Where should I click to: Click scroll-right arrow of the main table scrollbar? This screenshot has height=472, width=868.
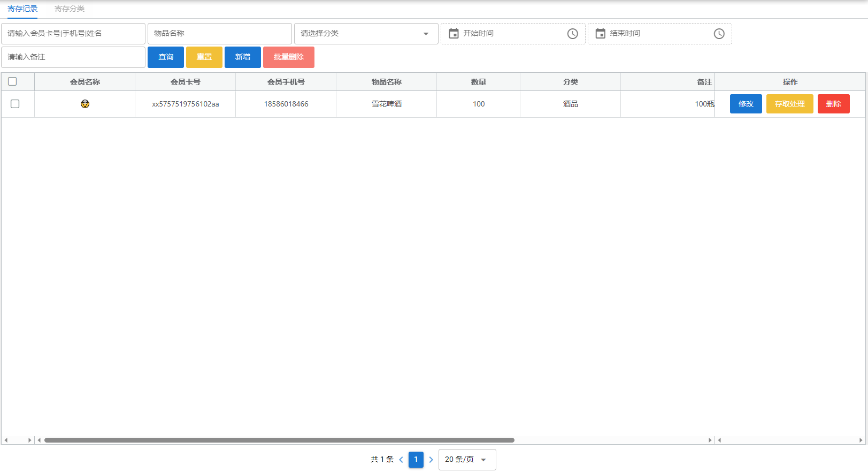[710, 440]
